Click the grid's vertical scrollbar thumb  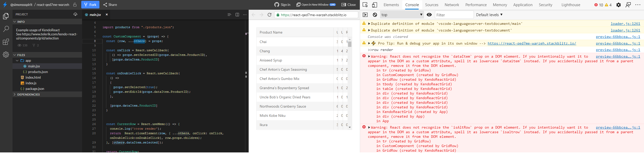[350, 44]
